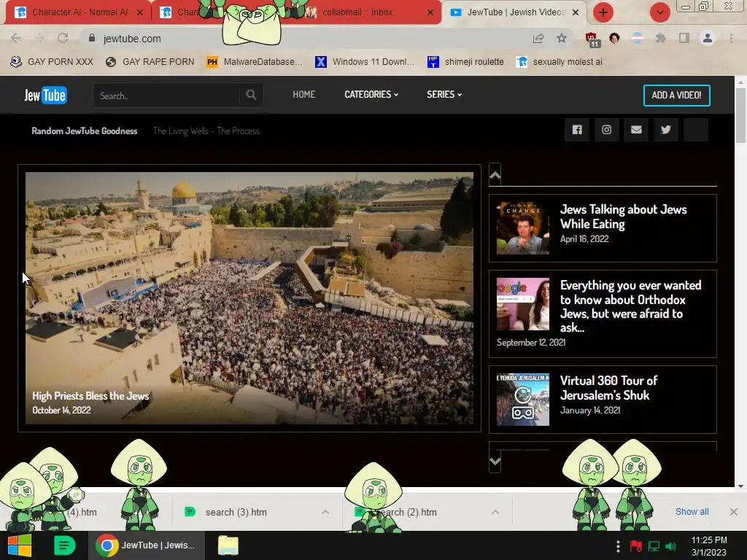Open the volume speaker tray icon
Image resolution: width=747 pixels, height=560 pixels.
[x=671, y=546]
